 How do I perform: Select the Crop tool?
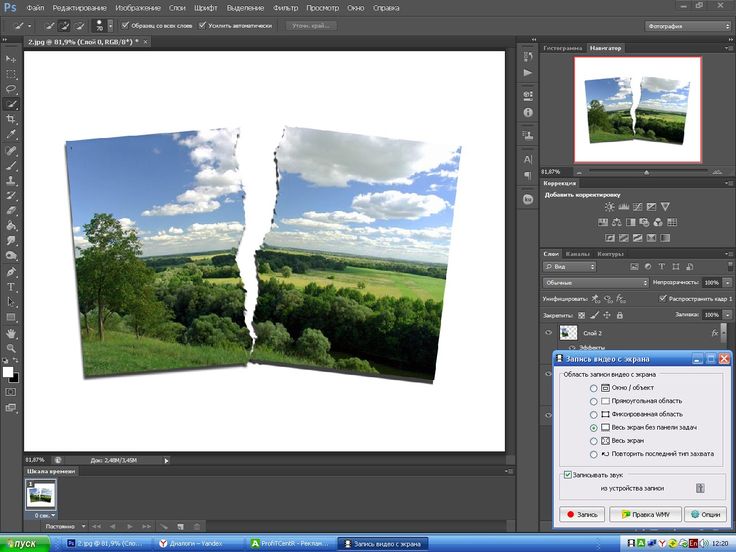pyautogui.click(x=11, y=118)
